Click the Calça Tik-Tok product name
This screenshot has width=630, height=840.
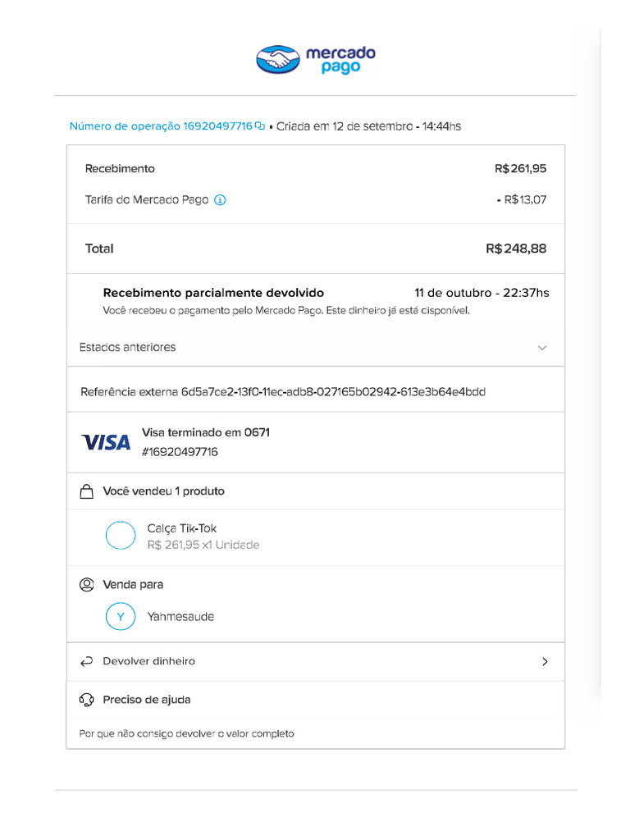coord(182,528)
